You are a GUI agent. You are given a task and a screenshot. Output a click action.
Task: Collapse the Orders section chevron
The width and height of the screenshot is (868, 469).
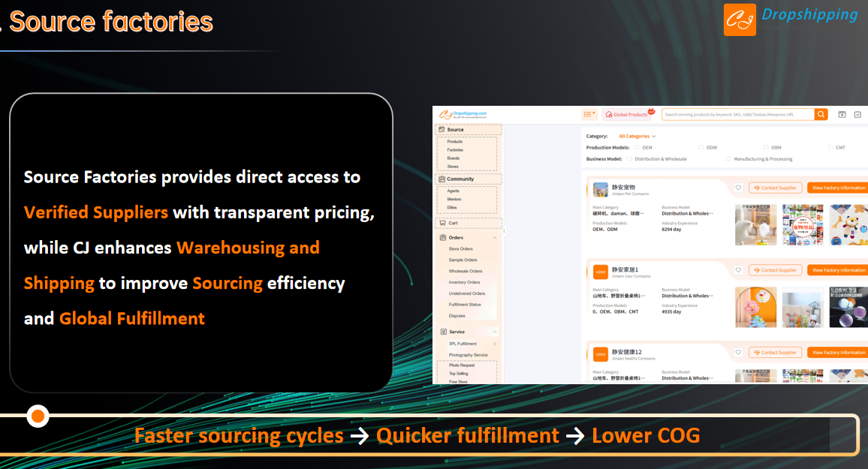pos(495,238)
